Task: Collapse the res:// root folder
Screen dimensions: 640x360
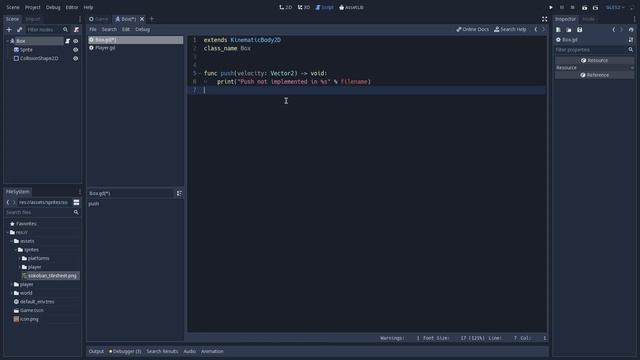Action: click(x=7, y=233)
